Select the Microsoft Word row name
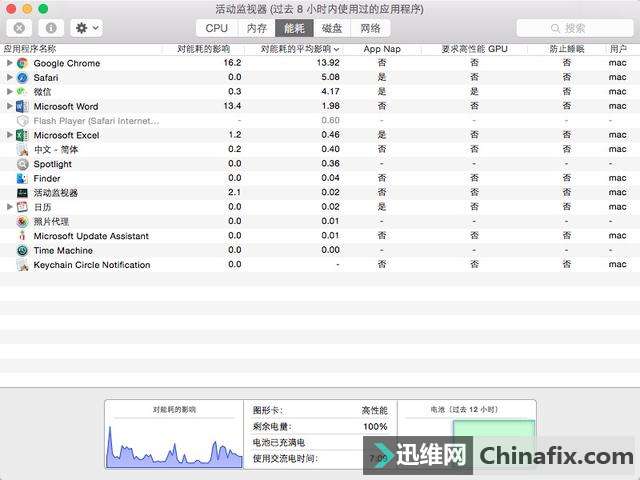 66,106
